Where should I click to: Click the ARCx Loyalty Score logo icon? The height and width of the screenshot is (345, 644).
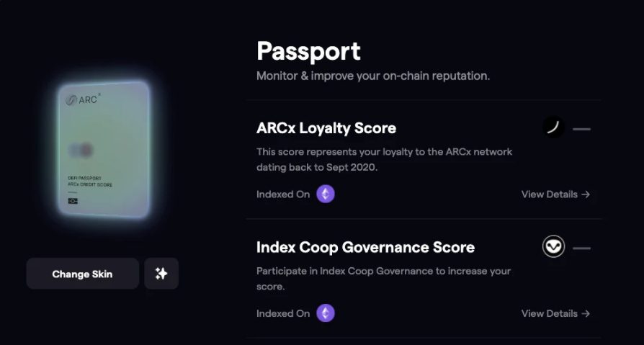pos(553,127)
